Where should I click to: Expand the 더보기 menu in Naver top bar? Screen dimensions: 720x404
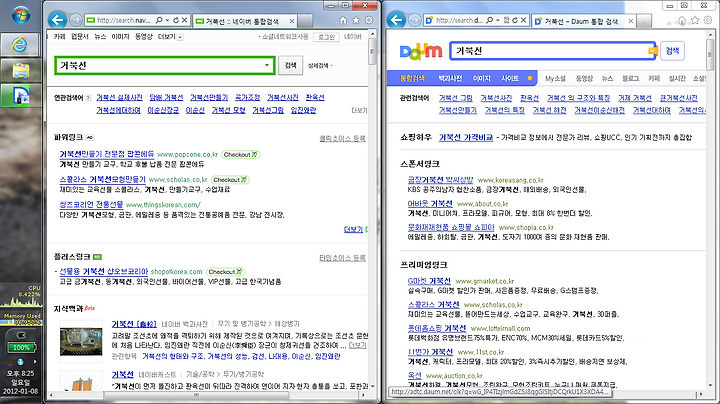pyautogui.click(x=180, y=37)
